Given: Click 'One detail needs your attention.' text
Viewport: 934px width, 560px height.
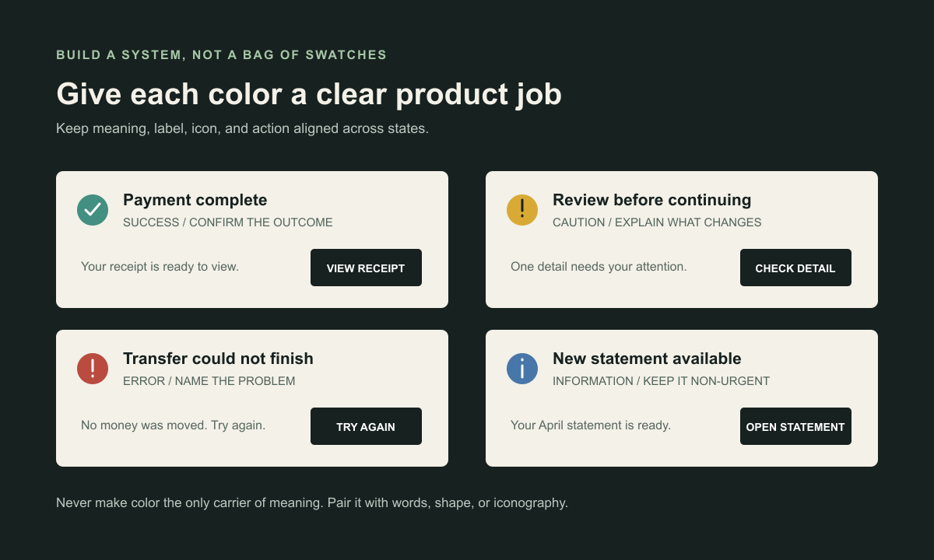Looking at the screenshot, I should pyautogui.click(x=599, y=267).
